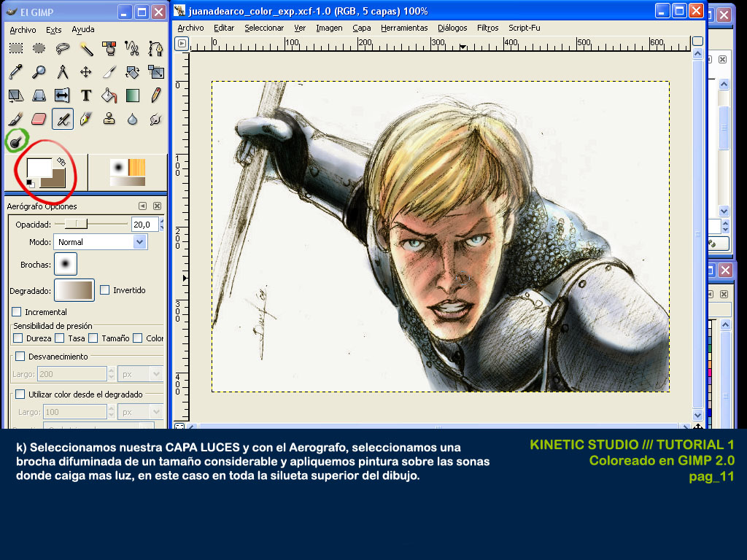This screenshot has height=560, width=747.
Task: Open the Editar menu
Action: 224,28
